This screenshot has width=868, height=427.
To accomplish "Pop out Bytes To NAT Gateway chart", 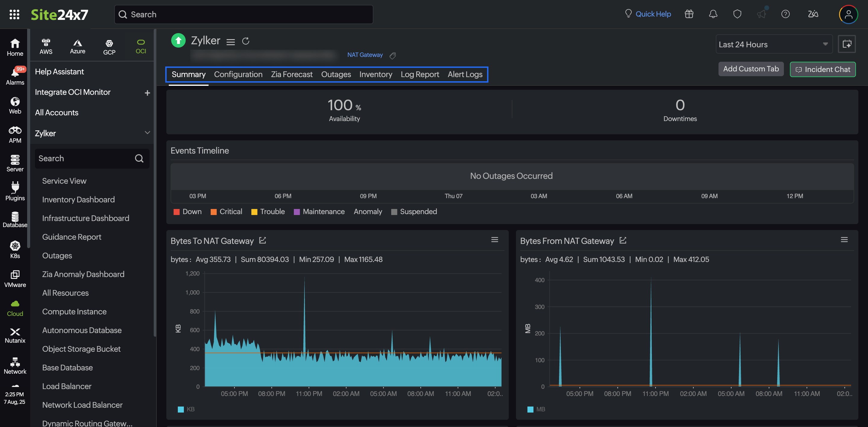I will (263, 240).
